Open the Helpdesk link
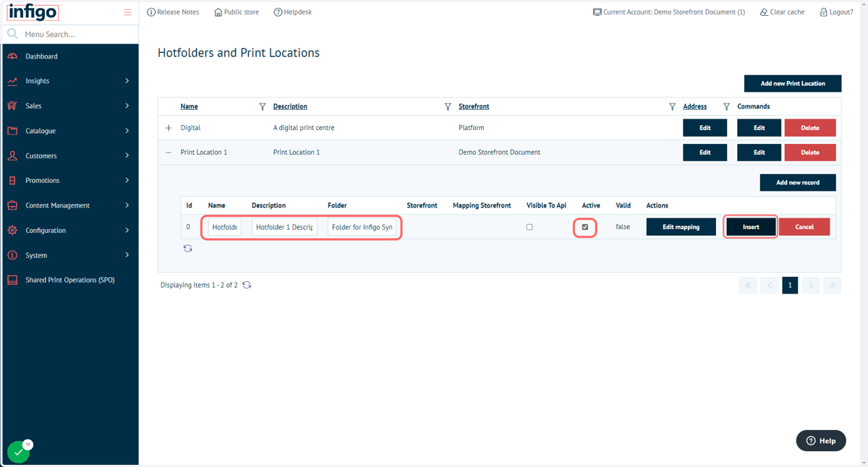The image size is (868, 467). tap(293, 12)
